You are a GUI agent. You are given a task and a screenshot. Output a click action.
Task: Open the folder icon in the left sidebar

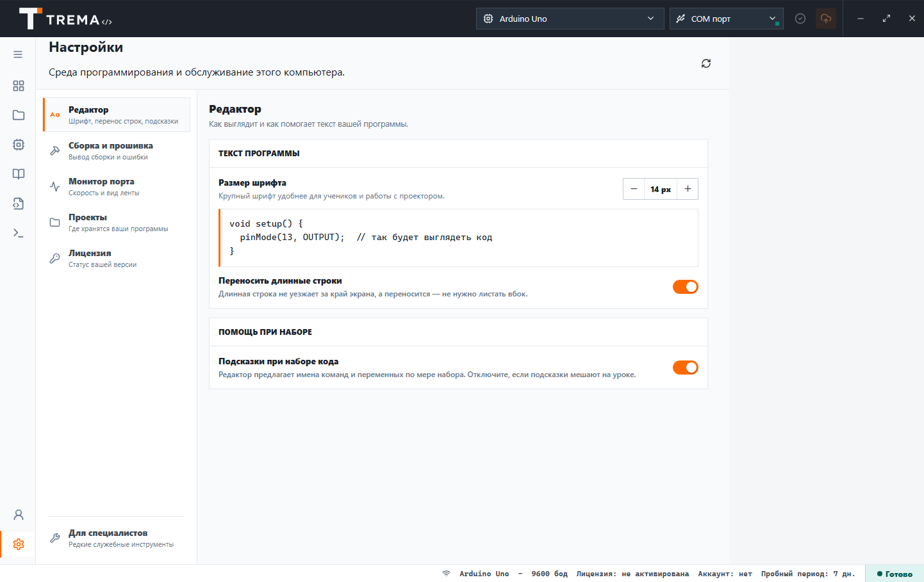(18, 115)
